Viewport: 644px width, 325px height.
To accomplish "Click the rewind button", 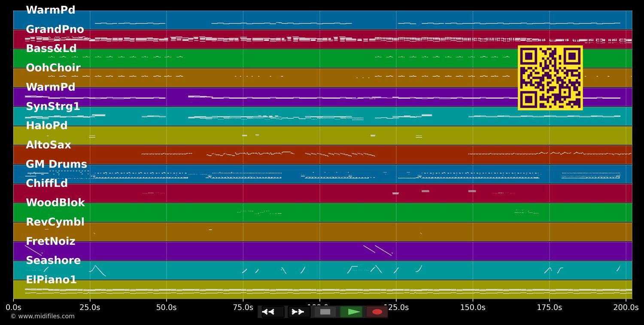I will click(273, 312).
